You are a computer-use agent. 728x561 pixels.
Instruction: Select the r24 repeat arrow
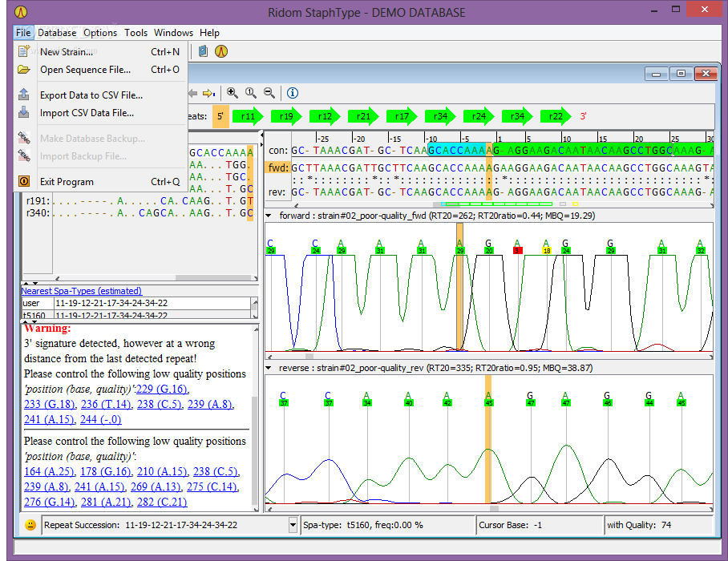coord(479,116)
